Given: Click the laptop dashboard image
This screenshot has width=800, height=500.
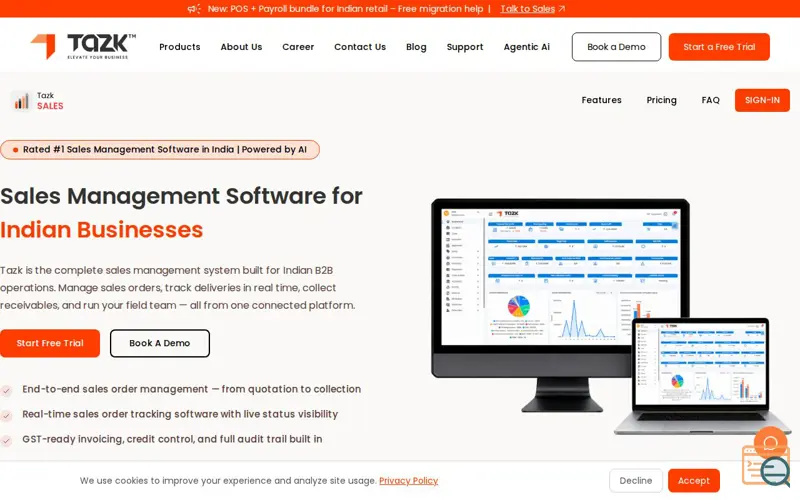Looking at the screenshot, I should pos(701,375).
